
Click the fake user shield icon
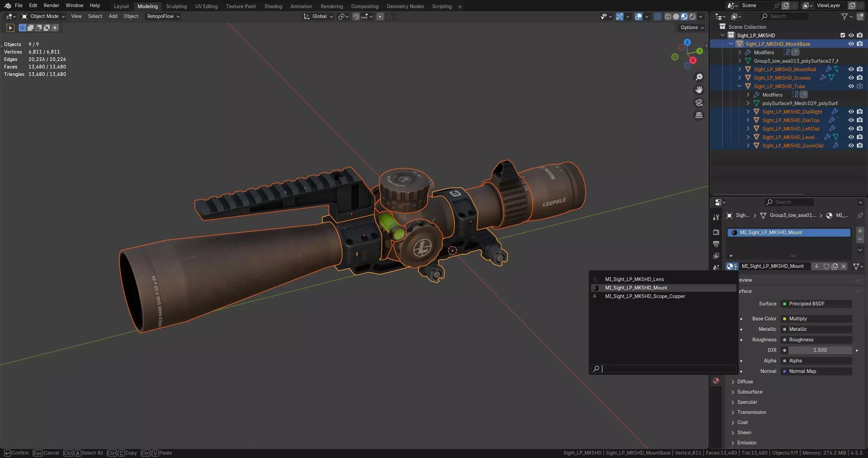(x=826, y=266)
